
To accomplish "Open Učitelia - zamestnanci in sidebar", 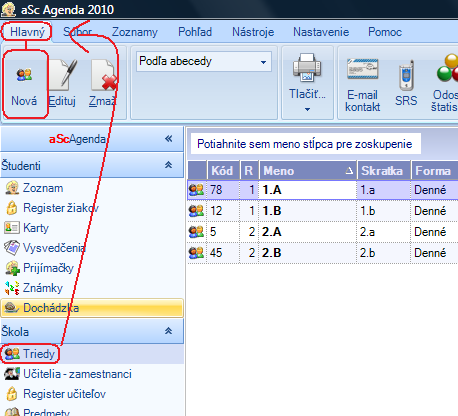I will pos(68,374).
